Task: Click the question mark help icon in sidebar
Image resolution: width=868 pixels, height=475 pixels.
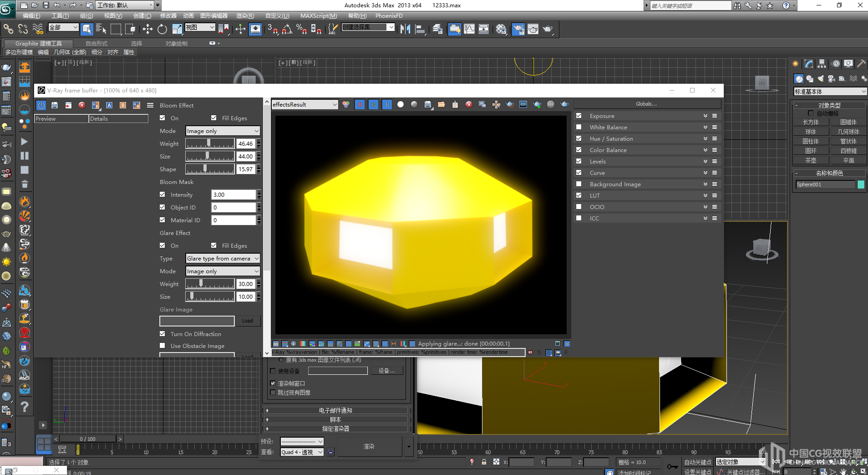Action: [x=25, y=407]
